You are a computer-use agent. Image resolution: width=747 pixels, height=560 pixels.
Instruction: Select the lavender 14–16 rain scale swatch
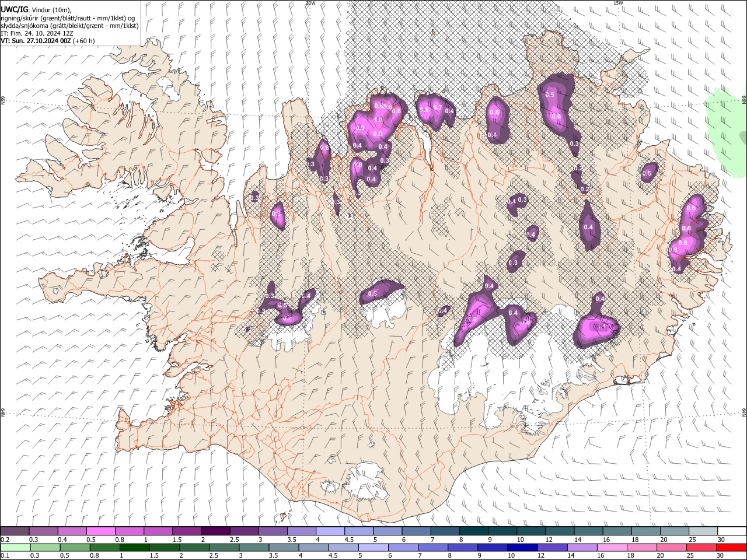click(582, 547)
